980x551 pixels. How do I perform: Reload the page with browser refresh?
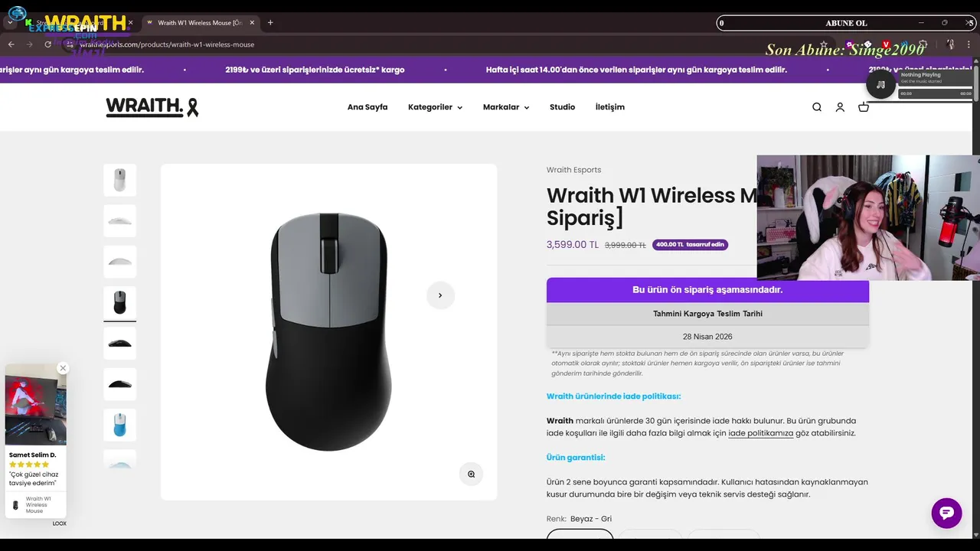[47, 44]
